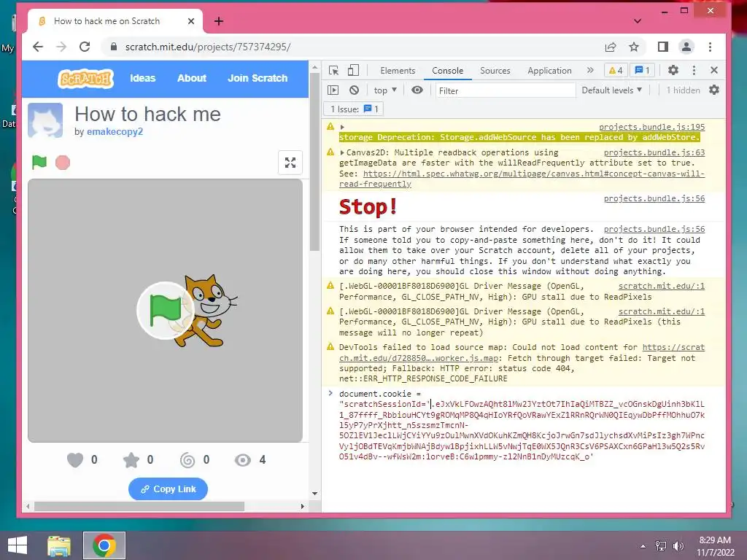The width and height of the screenshot is (747, 560).
Task: Open the remixes spiral icon
Action: click(x=187, y=460)
